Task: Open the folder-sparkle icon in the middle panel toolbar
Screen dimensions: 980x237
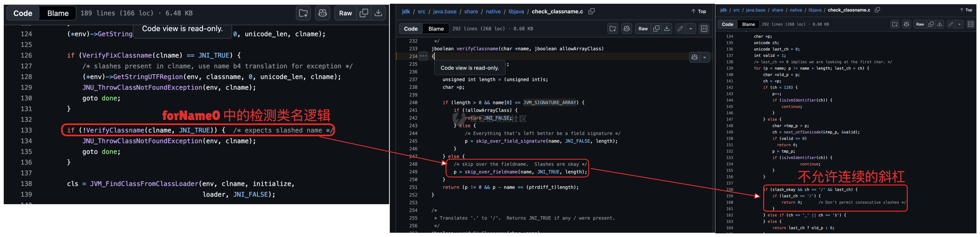Action: click(613, 29)
